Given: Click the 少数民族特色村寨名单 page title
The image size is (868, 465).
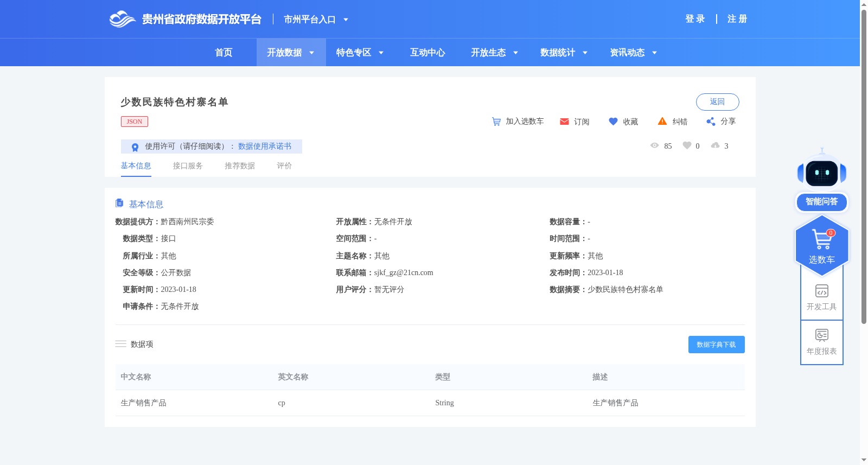Looking at the screenshot, I should [174, 102].
